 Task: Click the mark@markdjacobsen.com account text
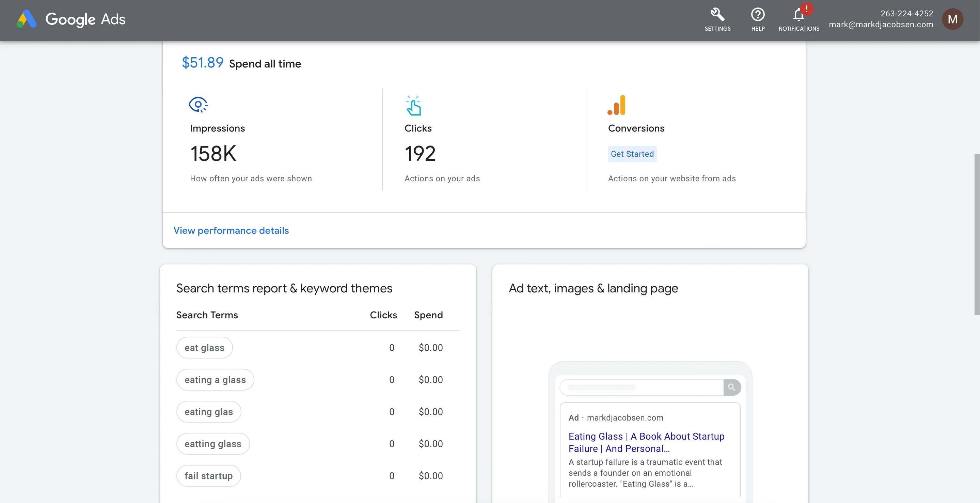click(x=881, y=25)
